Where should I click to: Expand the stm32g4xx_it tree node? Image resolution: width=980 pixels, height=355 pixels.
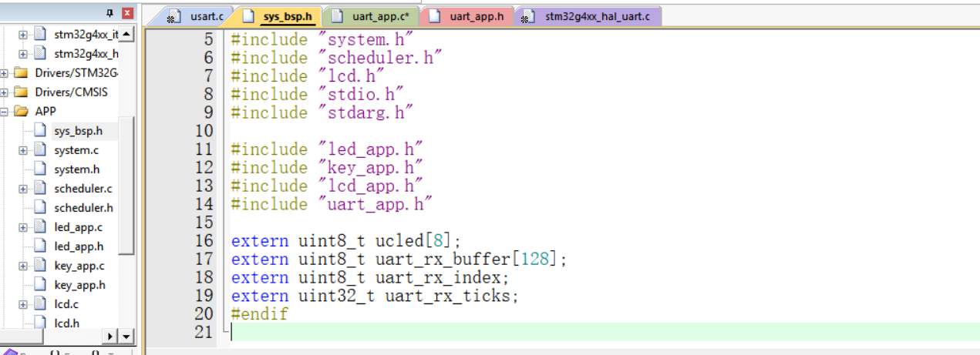tap(23, 35)
